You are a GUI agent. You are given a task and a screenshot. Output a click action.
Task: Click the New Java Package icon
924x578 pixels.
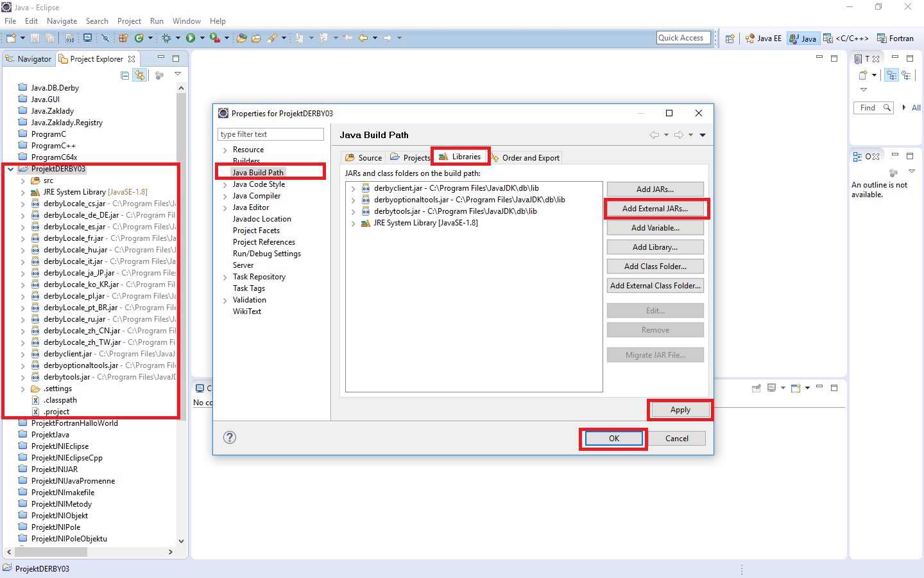coord(123,38)
